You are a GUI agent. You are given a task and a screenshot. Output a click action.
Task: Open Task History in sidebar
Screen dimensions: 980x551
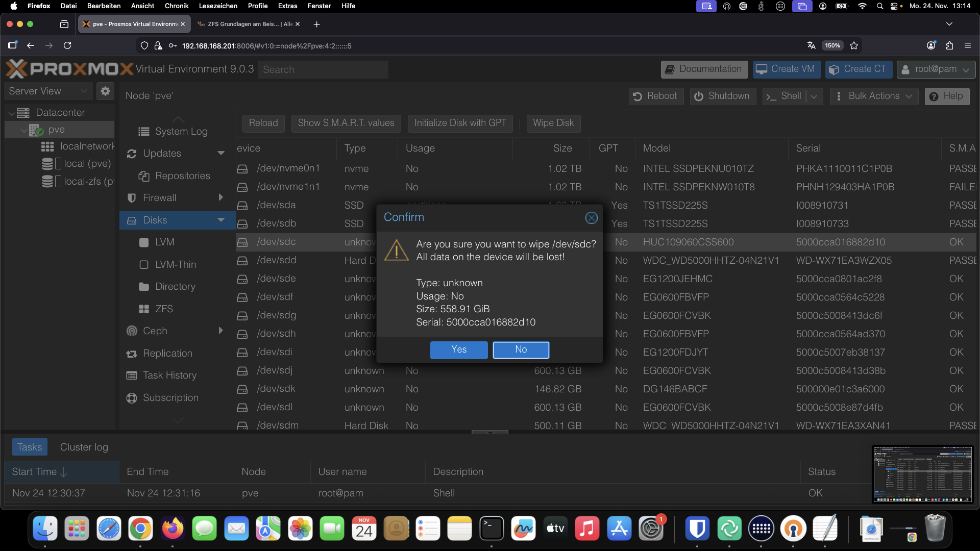point(169,375)
